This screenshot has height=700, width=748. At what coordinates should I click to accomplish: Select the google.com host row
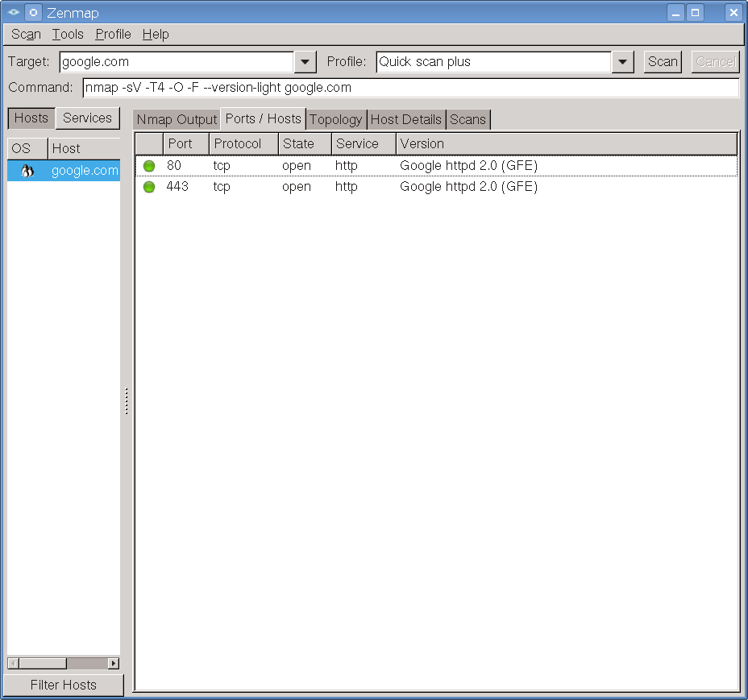pos(64,171)
